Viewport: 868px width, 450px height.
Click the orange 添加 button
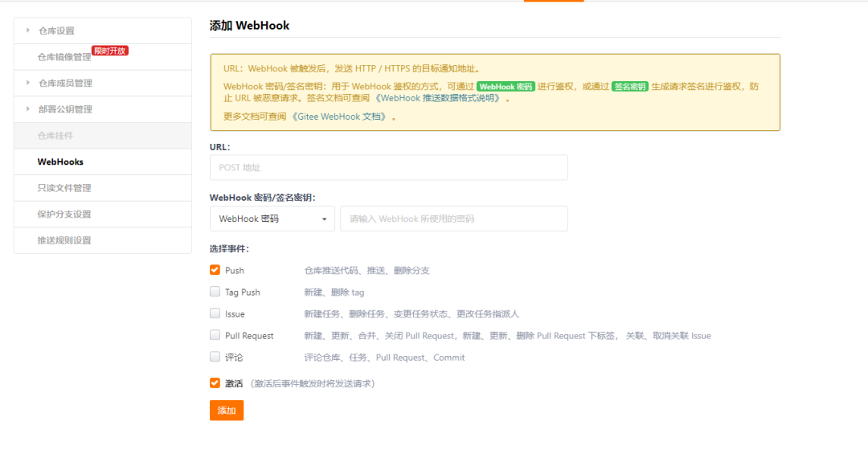coord(227,411)
